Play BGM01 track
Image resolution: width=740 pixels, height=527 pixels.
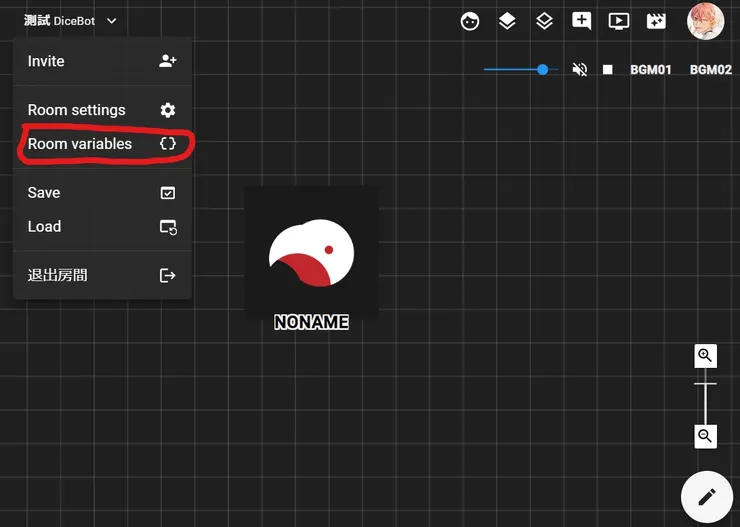tap(650, 70)
